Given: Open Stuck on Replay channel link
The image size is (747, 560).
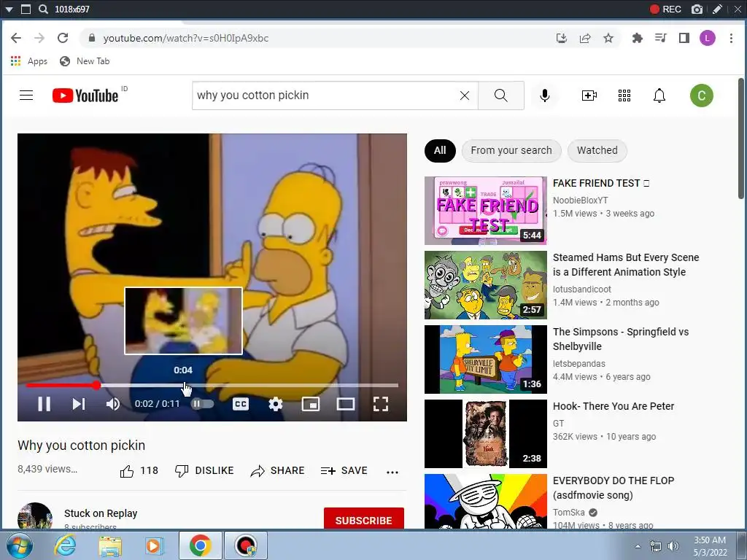Looking at the screenshot, I should point(101,513).
